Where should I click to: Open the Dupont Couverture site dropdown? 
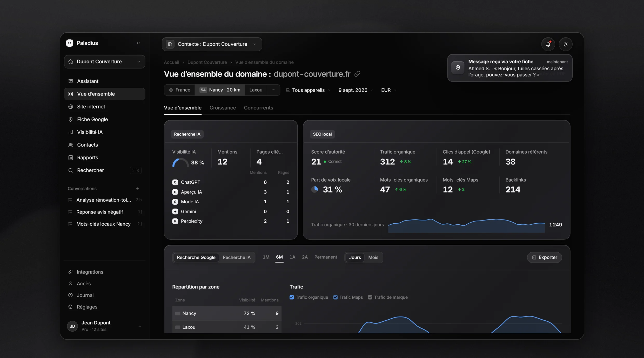[x=105, y=62]
